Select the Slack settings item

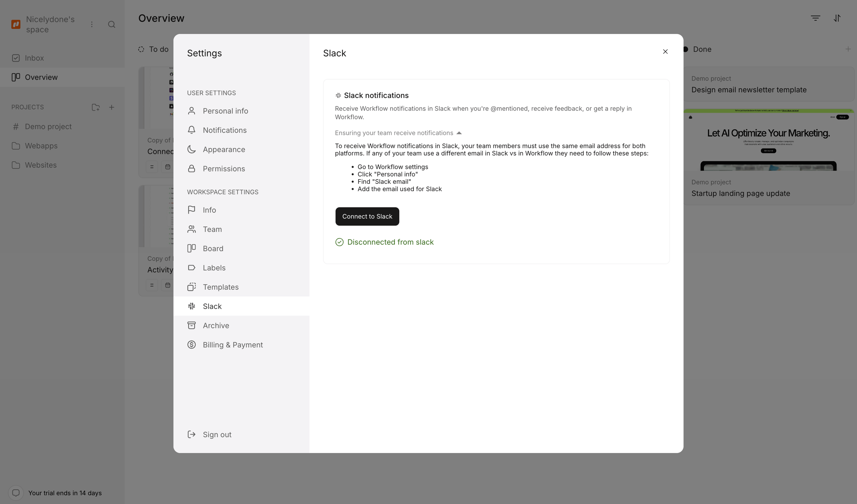(x=241, y=306)
